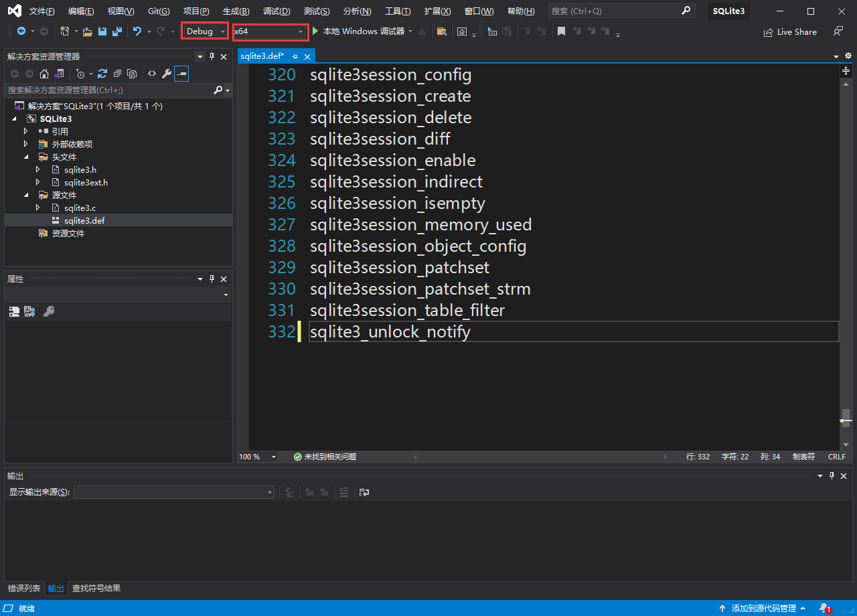Click the find in files folder icon
The width and height of the screenshot is (857, 616).
coord(441,31)
